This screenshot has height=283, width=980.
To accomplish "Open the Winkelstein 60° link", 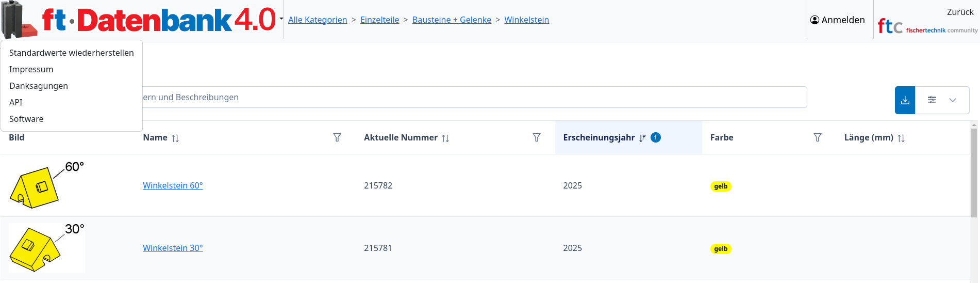I will point(173,185).
